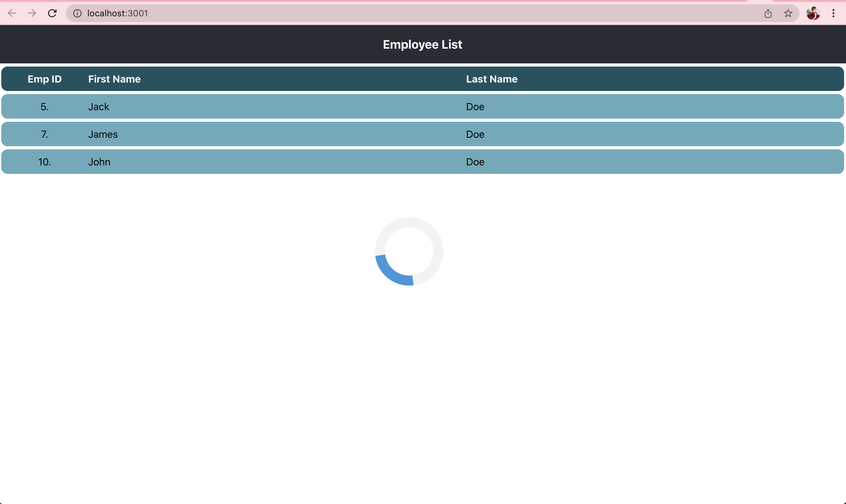Select employee ID 10. cell
Image resolution: width=846 pixels, height=504 pixels.
pos(45,162)
